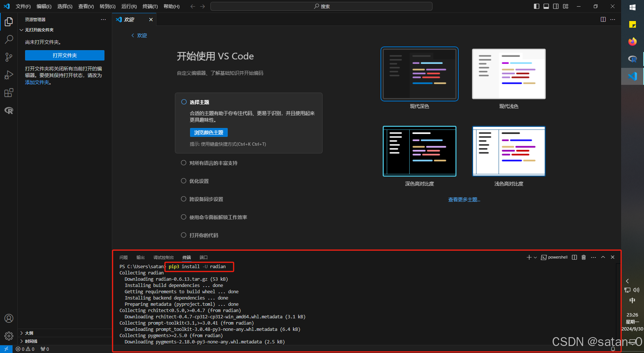This screenshot has width=644, height=353.
Task: Select the 优化设置 step
Action: point(195,181)
